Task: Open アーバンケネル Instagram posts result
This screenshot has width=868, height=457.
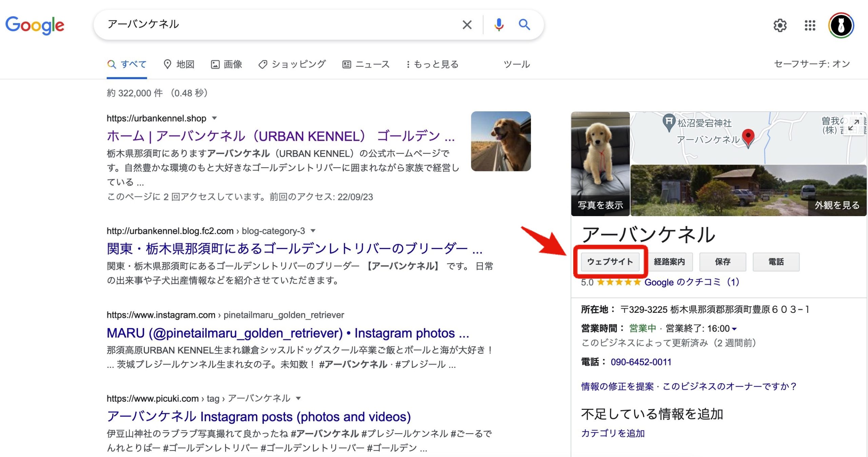Action: (259, 417)
